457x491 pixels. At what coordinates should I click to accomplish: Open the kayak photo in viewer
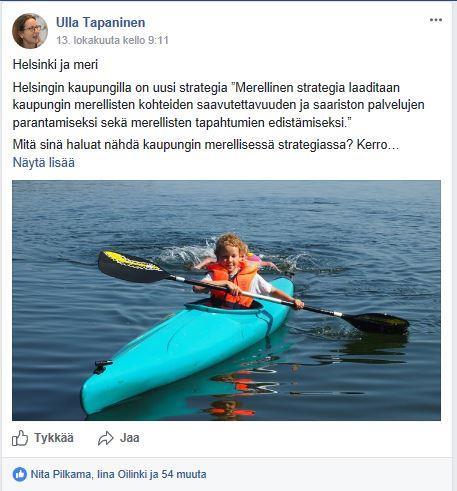click(226, 300)
